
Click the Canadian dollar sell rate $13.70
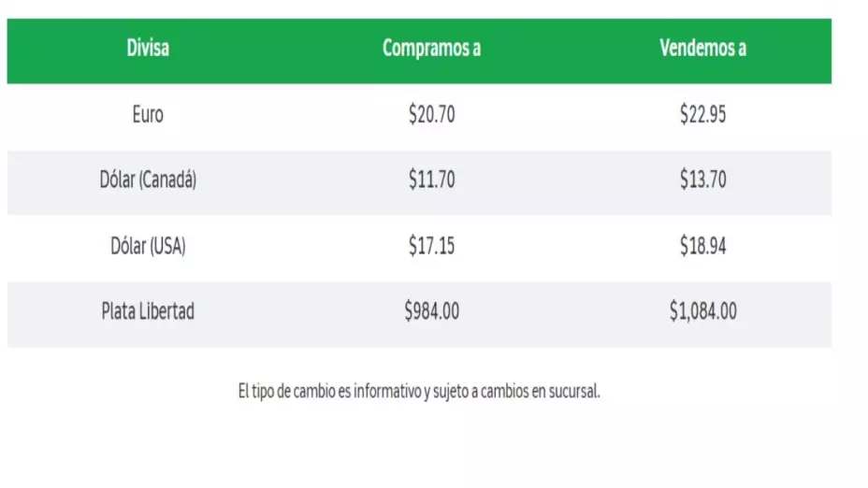point(702,180)
